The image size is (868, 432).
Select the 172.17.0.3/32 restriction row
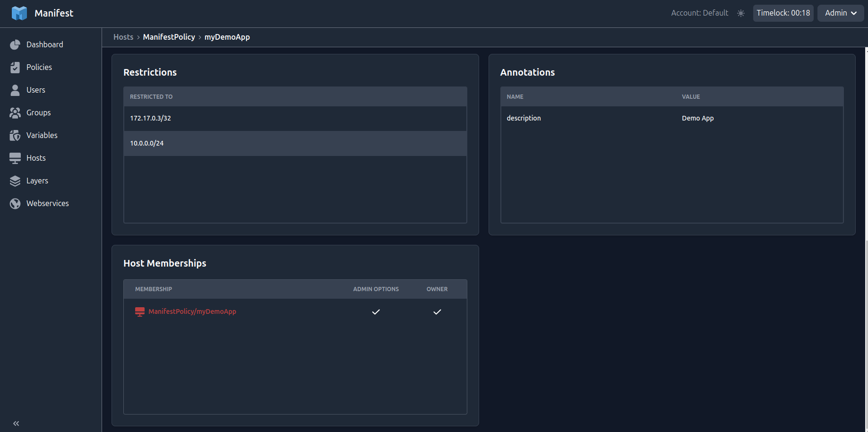[x=295, y=119]
